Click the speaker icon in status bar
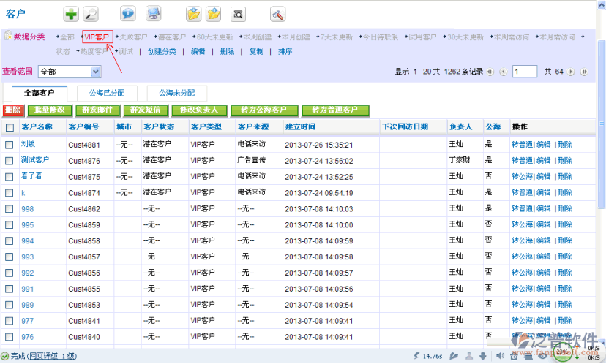 (x=500, y=356)
